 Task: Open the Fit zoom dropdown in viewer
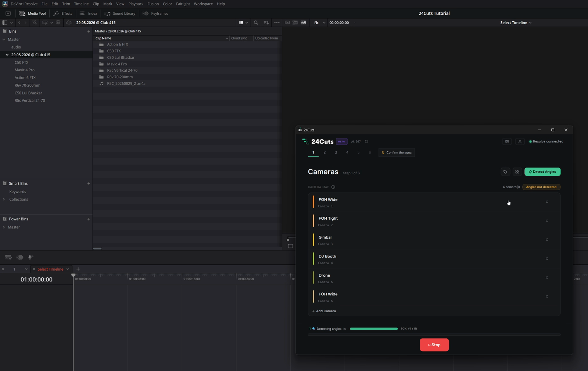pyautogui.click(x=319, y=23)
